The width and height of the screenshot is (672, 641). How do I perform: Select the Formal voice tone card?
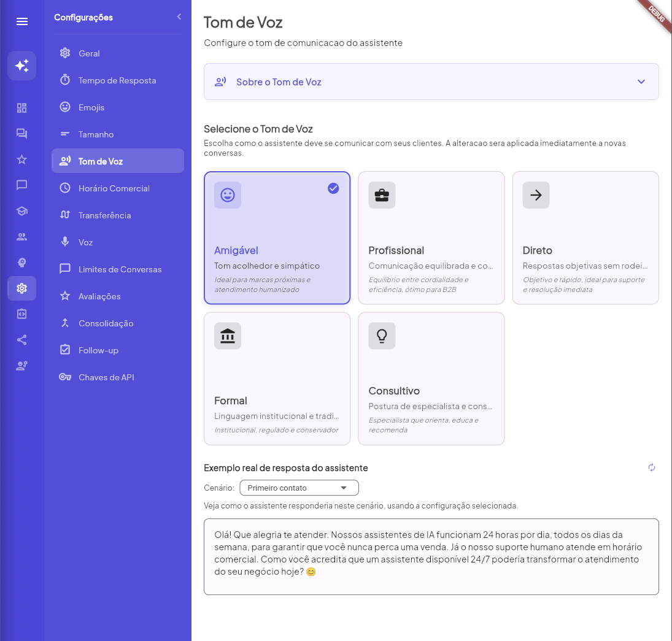[277, 378]
